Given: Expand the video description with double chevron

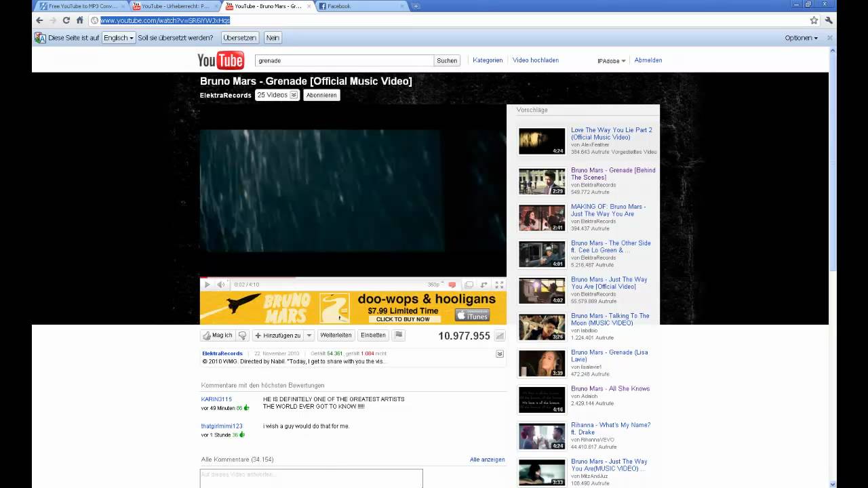Looking at the screenshot, I should [x=500, y=354].
